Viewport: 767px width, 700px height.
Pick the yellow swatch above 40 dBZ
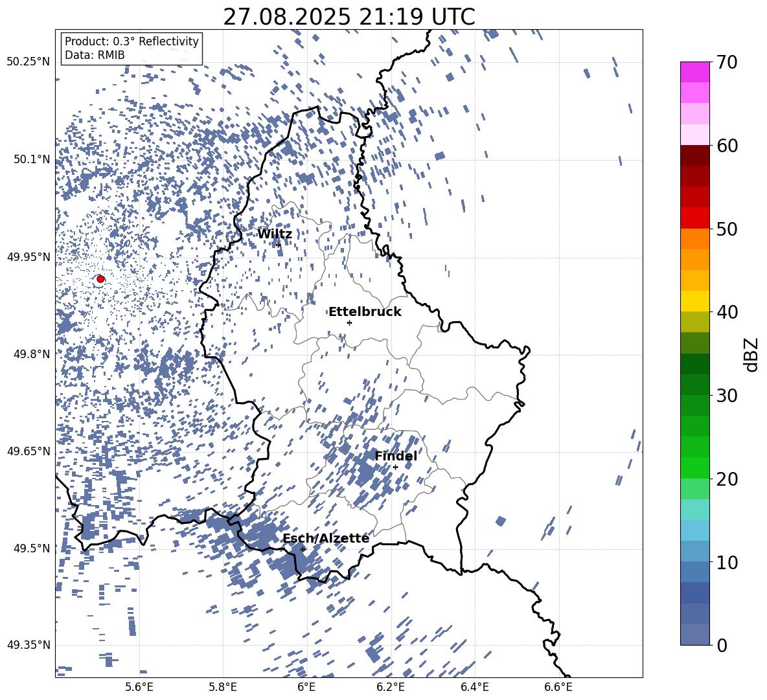[694, 301]
